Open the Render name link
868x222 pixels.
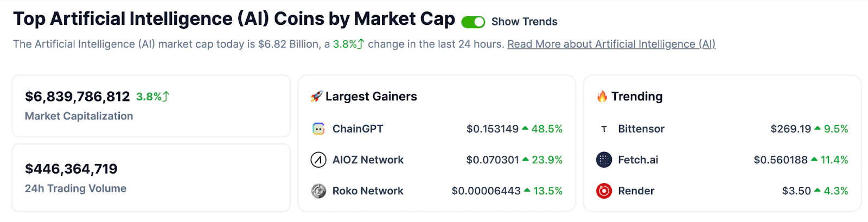636,191
